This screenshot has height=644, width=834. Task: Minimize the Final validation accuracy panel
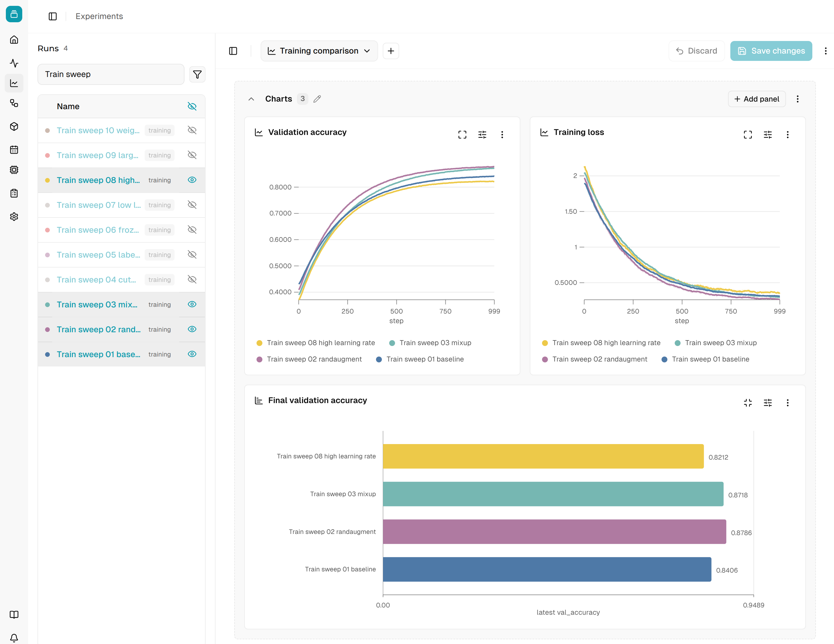pyautogui.click(x=748, y=403)
